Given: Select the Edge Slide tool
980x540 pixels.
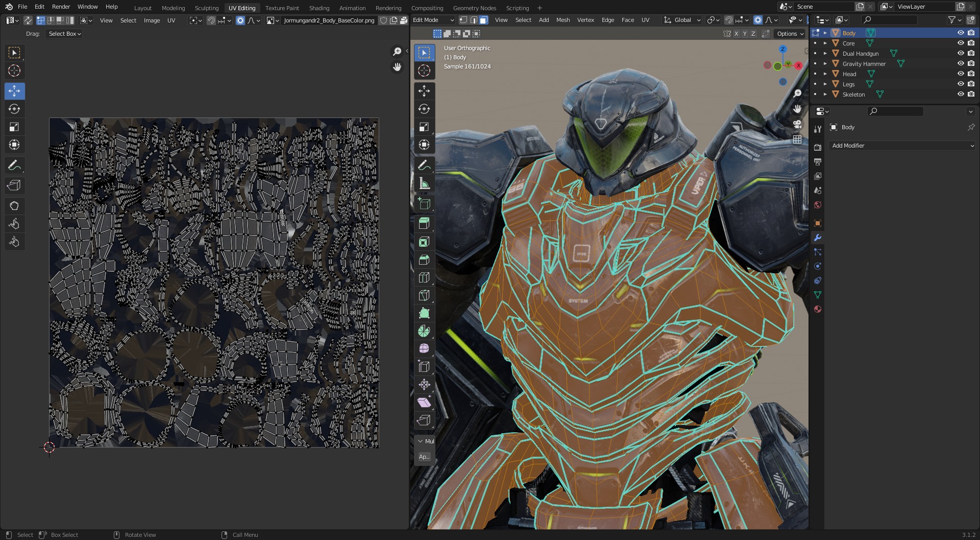Looking at the screenshot, I should pyautogui.click(x=424, y=367).
